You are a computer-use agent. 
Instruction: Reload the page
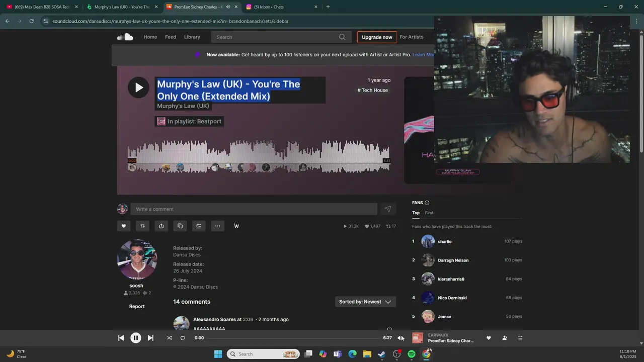tap(31, 21)
